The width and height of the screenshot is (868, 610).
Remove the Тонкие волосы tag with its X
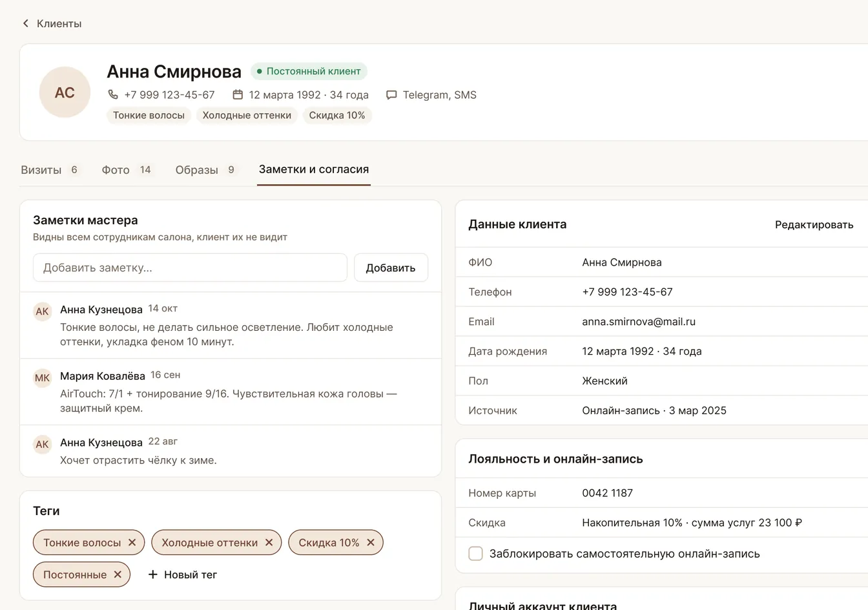click(132, 543)
